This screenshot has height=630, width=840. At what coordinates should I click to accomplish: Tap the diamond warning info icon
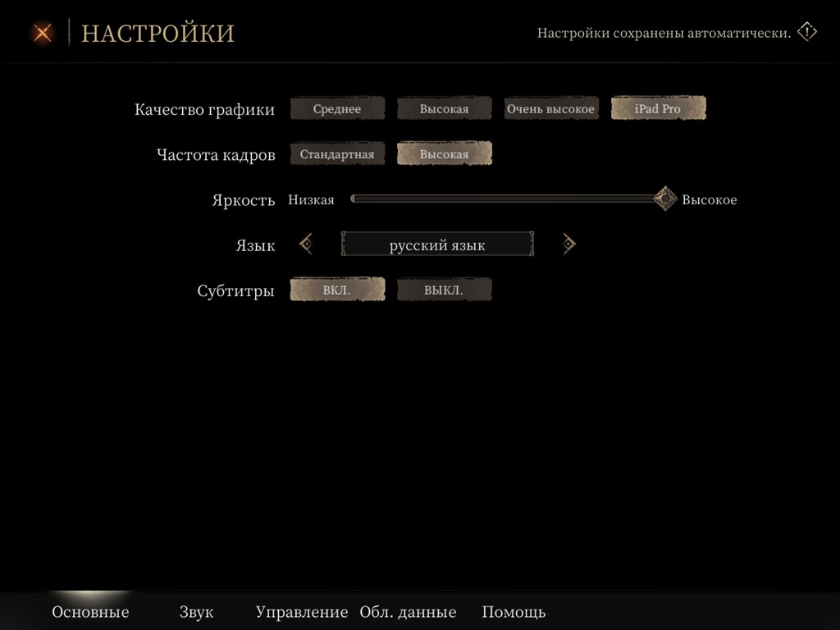pos(807,33)
